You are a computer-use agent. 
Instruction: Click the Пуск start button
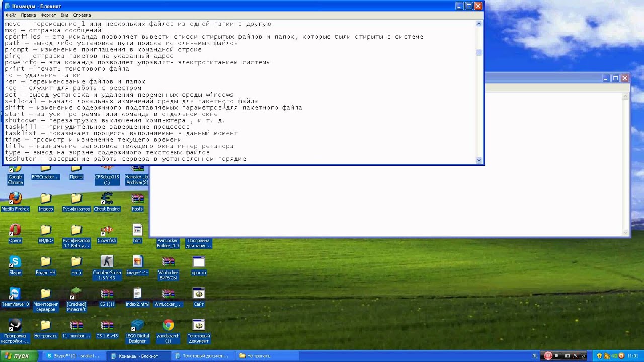pos(18,356)
